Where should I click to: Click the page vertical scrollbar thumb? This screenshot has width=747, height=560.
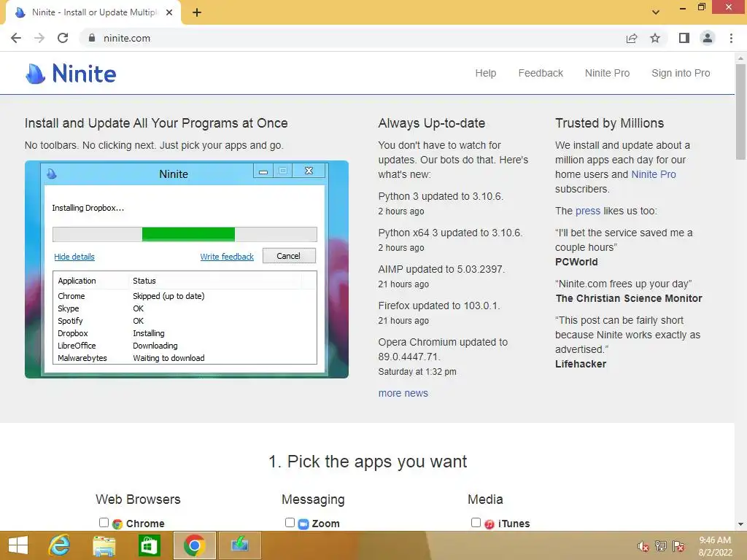click(740, 112)
